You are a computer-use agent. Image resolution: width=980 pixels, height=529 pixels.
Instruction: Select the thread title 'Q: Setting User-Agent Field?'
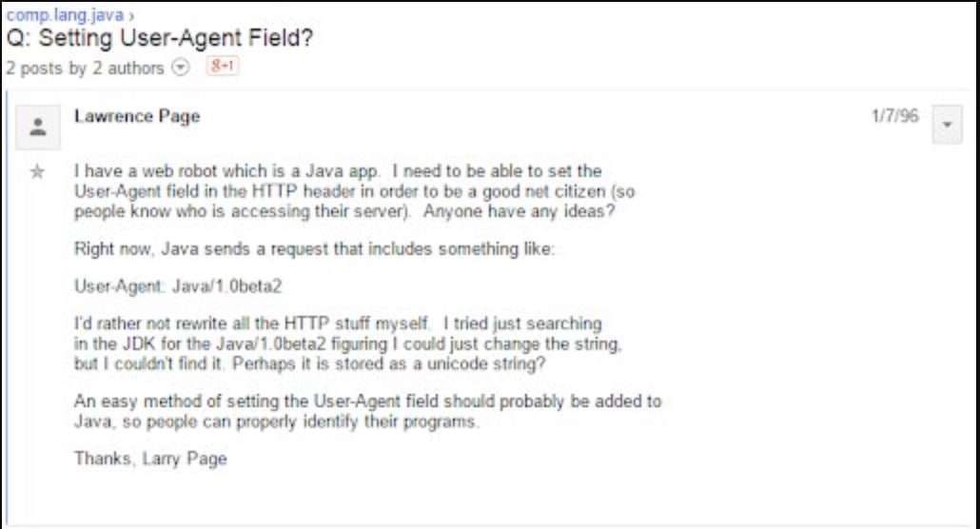tap(160, 38)
